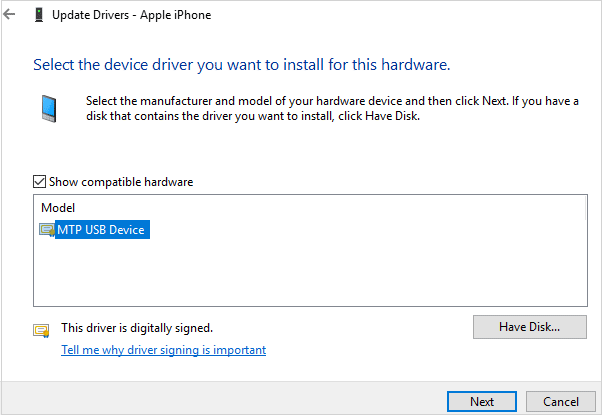Go back using the arrow icon

9,15
